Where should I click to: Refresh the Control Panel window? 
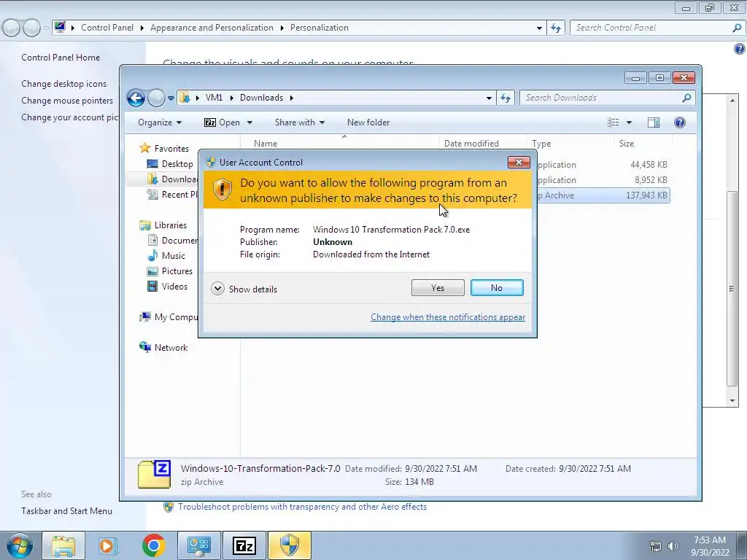(555, 28)
